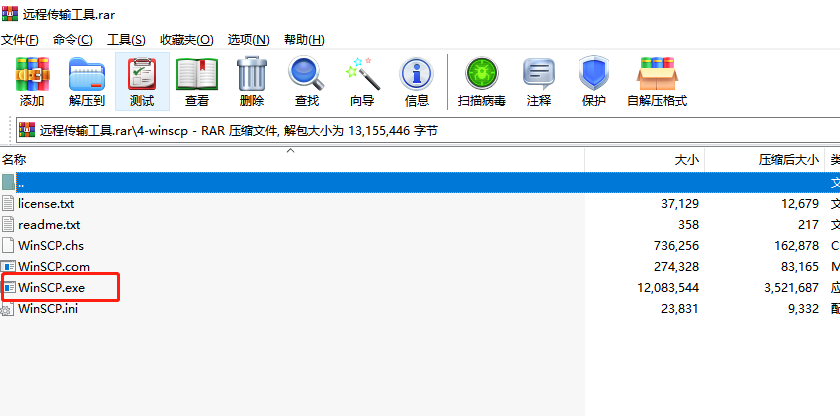
Task: Select the WinSCP.ini file name
Action: 48,308
